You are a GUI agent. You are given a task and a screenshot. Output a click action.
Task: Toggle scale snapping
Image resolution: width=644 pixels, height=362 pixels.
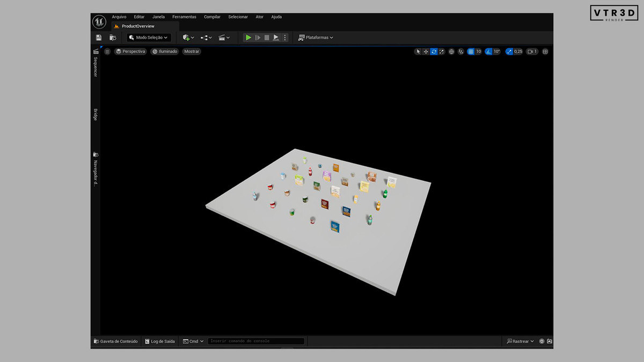click(509, 51)
